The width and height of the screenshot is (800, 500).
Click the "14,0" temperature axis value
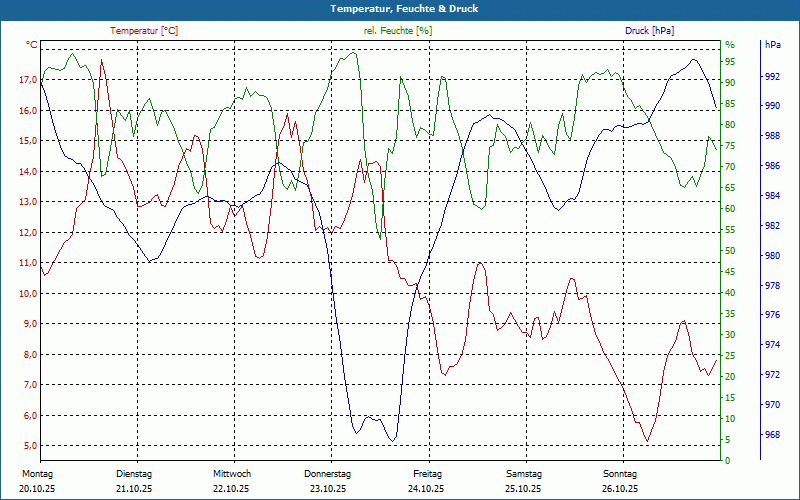28,171
